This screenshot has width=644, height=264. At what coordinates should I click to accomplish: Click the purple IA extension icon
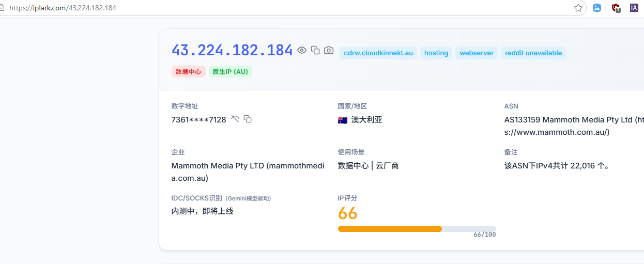tap(634, 8)
